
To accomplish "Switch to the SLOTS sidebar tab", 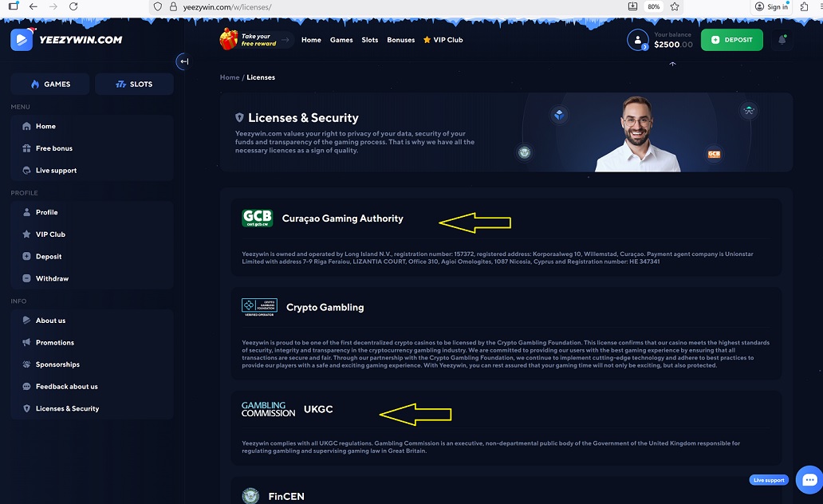I will tap(134, 84).
